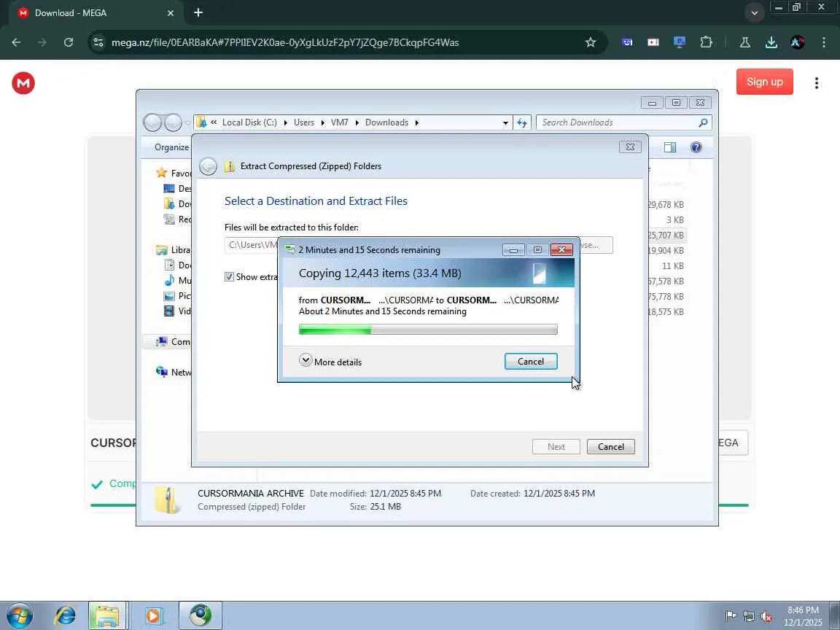Open volume icon in system tray
Viewport: 840px width, 630px height.
766,617
